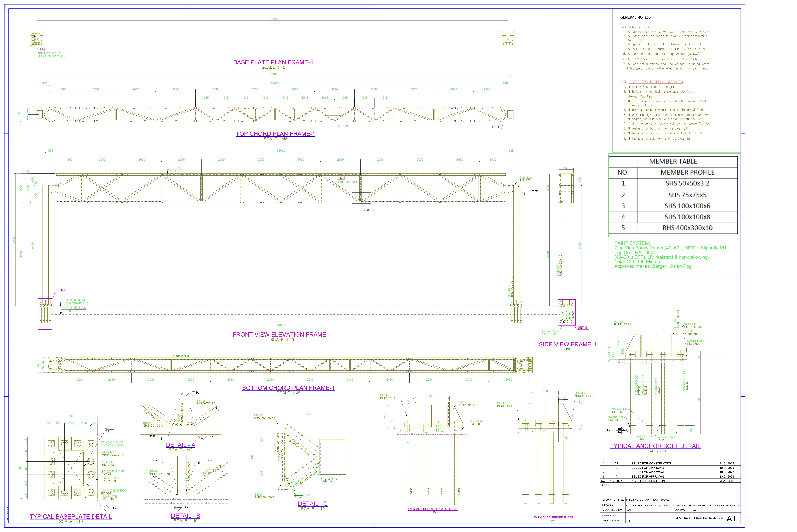Click the 'MEMBER PROFILE' column header
Image resolution: width=797 pixels, height=532 pixels.
point(687,172)
